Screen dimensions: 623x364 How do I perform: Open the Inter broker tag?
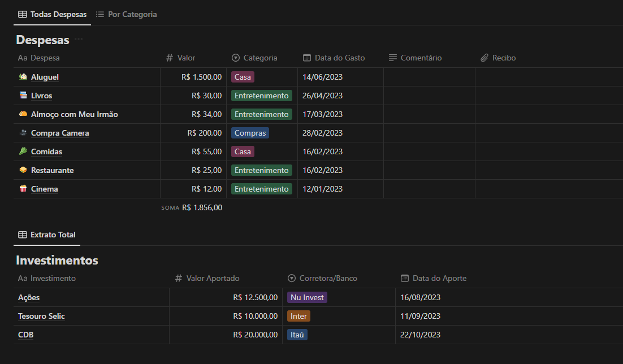299,317
